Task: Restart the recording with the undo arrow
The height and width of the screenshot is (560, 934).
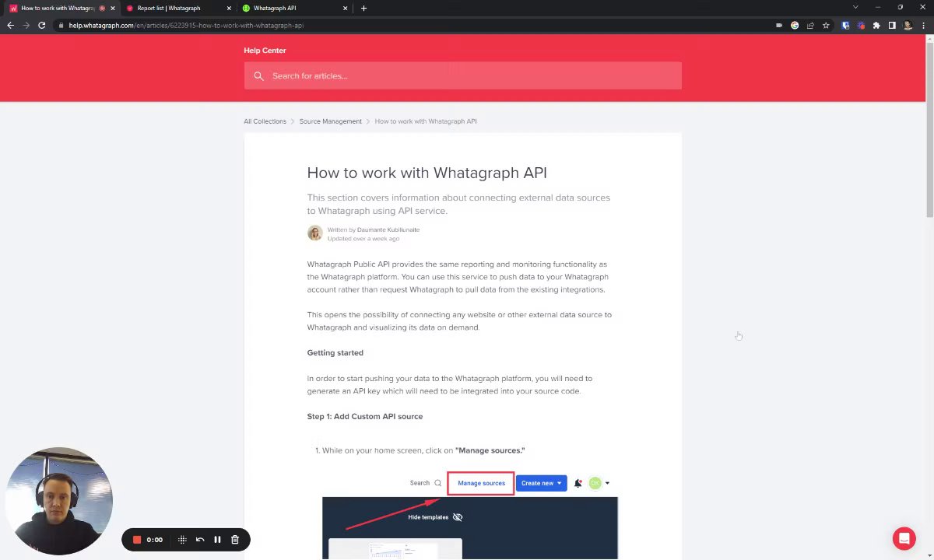Action: [x=200, y=540]
